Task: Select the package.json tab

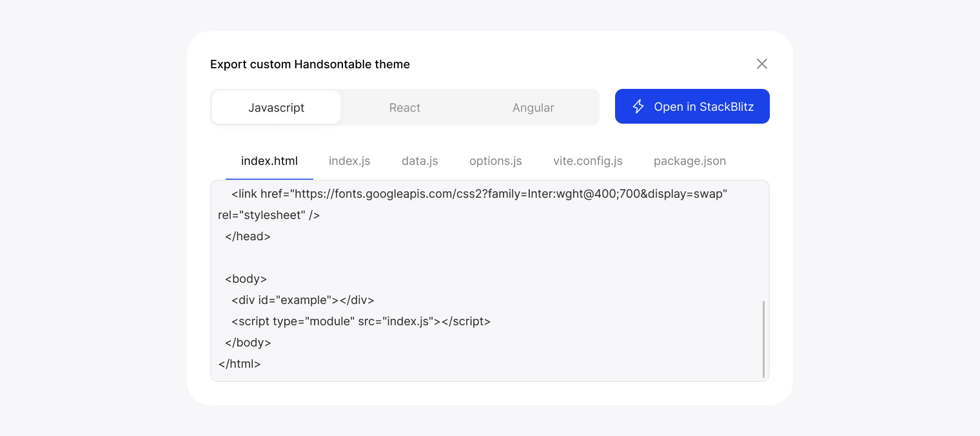Action: click(689, 161)
